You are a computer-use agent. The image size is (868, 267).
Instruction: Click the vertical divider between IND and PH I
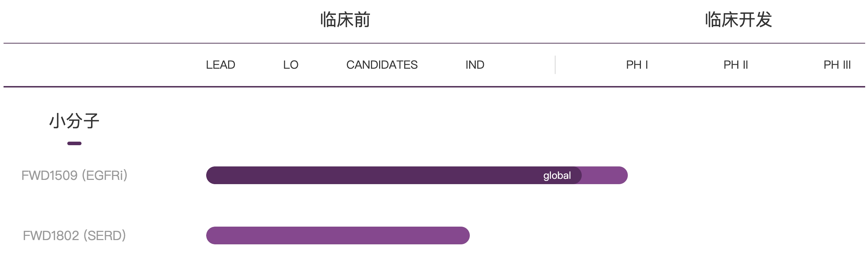555,65
